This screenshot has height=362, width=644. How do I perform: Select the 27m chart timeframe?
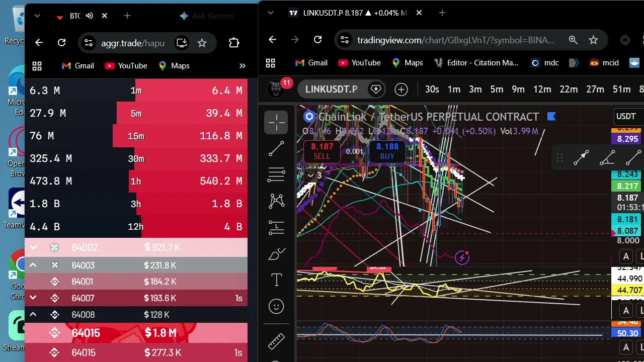click(x=595, y=89)
